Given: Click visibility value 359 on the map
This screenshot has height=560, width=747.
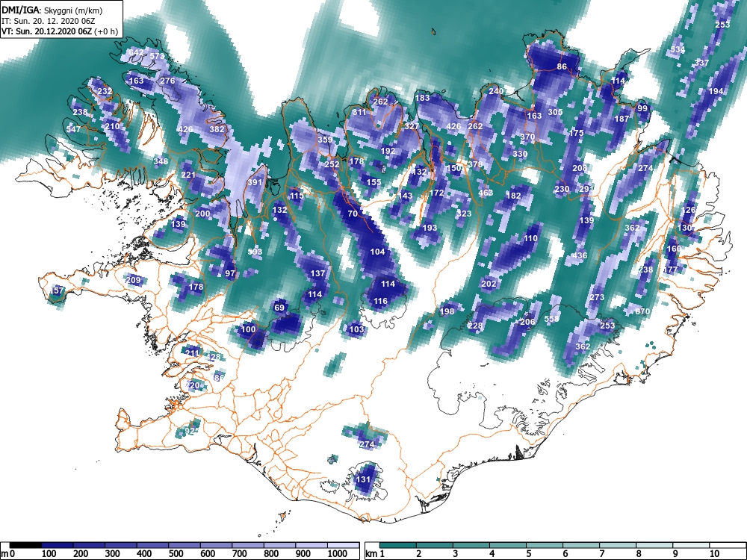Looking at the screenshot, I should [x=324, y=140].
